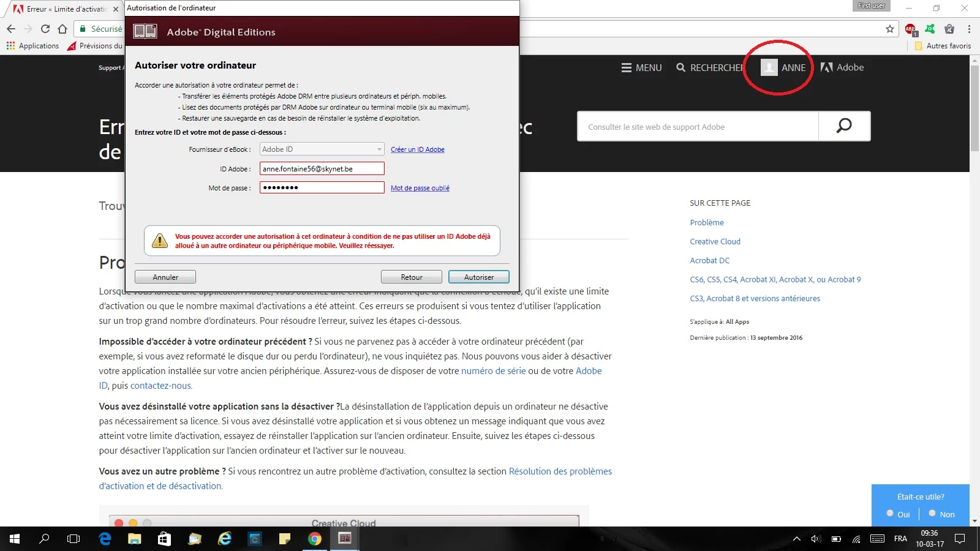980x551 pixels.
Task: Expand the Fournisseur d'eBook dropdown
Action: (x=322, y=149)
